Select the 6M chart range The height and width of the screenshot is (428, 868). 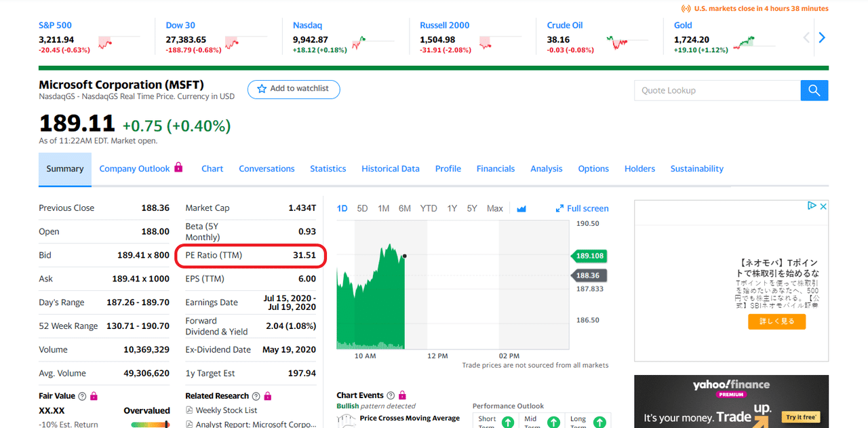click(405, 209)
